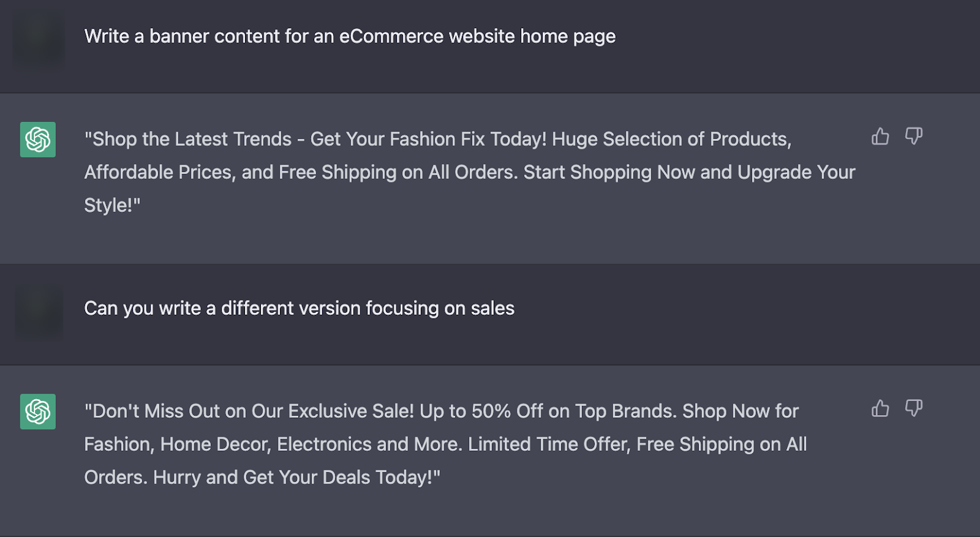Click the word 'eCommerce' in the first prompt

[x=391, y=36]
